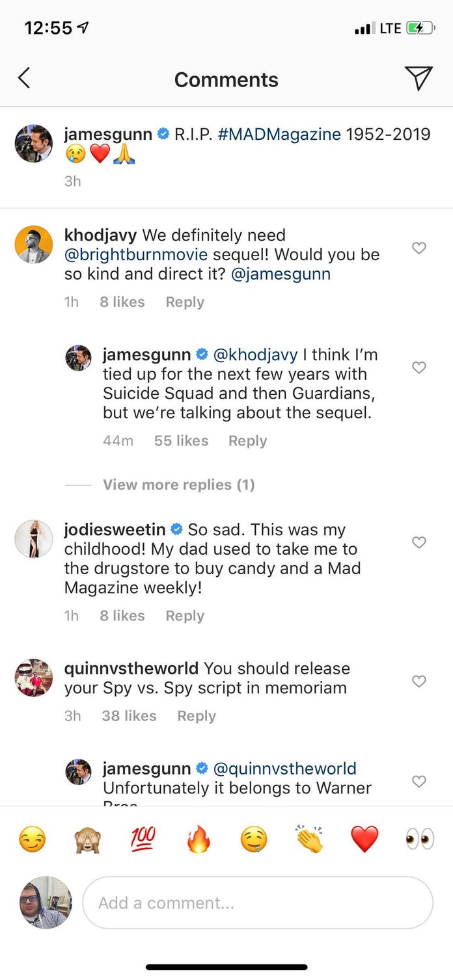Screen dimensions: 453x980
Task: Open jamesgunn's profile picture
Action: (x=33, y=143)
